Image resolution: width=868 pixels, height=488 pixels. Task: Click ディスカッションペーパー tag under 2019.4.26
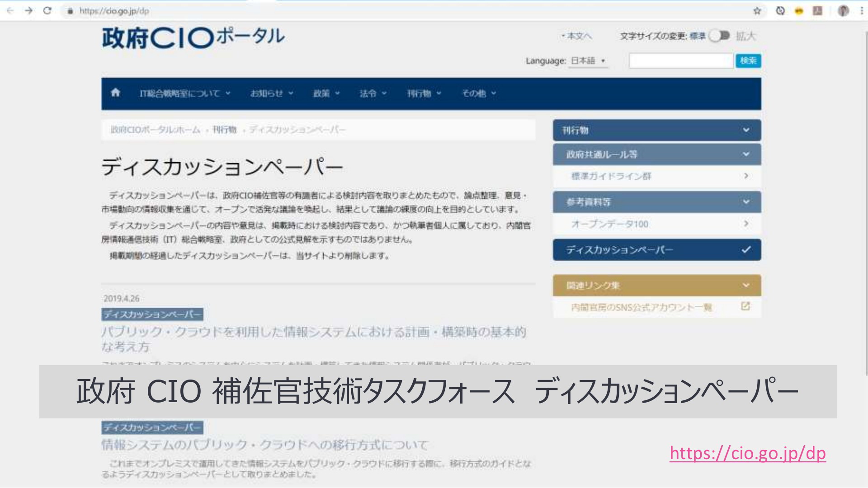pos(152,314)
